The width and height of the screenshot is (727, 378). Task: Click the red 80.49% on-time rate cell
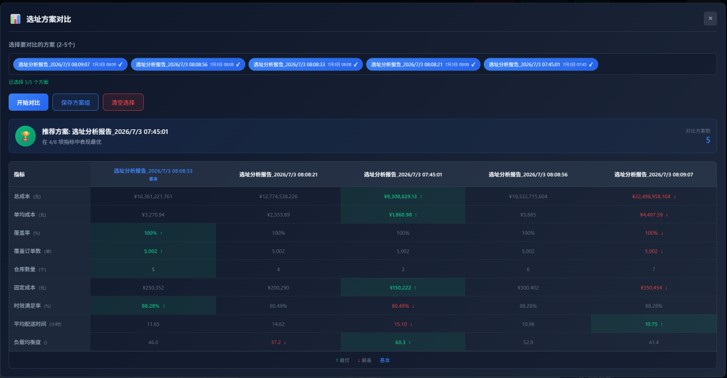(403, 306)
